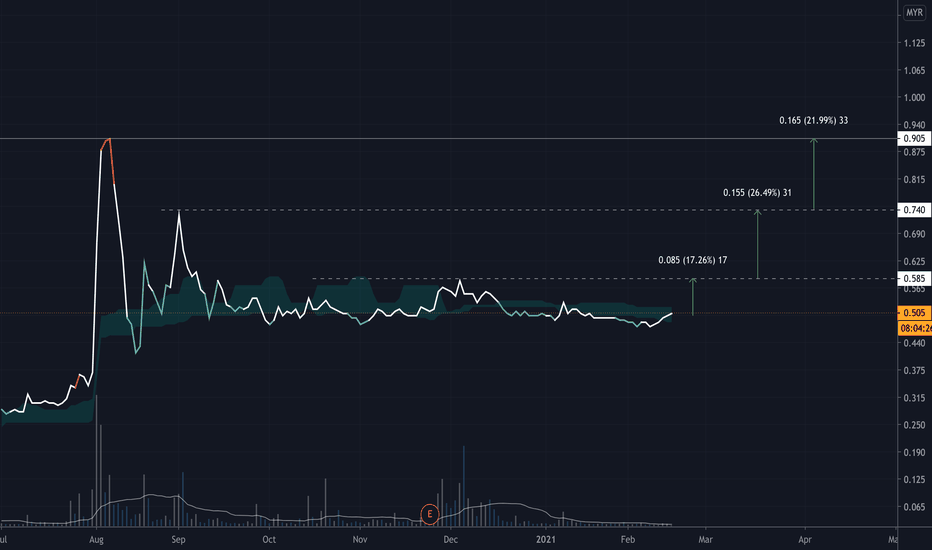Click the 2021 label on the time axis
This screenshot has width=932, height=550.
pos(546,540)
